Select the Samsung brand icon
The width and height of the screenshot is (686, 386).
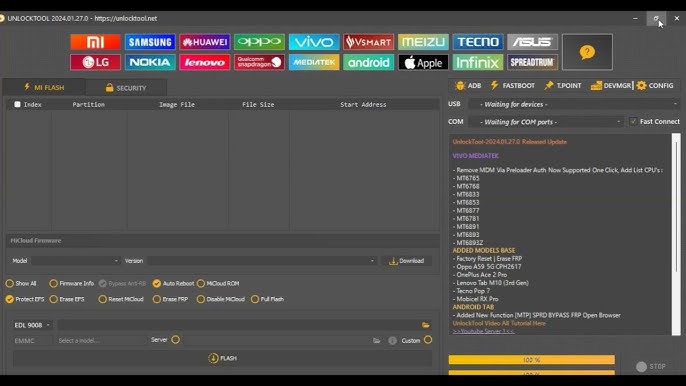(x=150, y=42)
